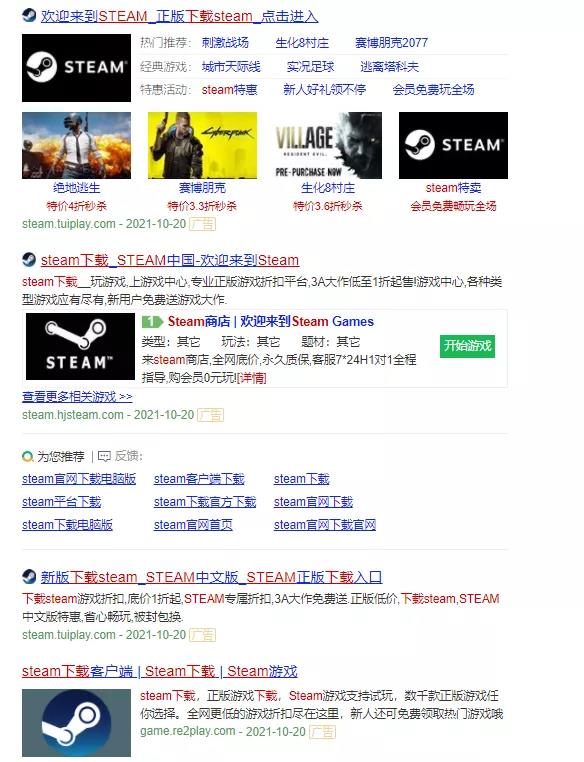The height and width of the screenshot is (762, 584).
Task: Open the 绝地逃生 caption link
Action: tap(77, 188)
